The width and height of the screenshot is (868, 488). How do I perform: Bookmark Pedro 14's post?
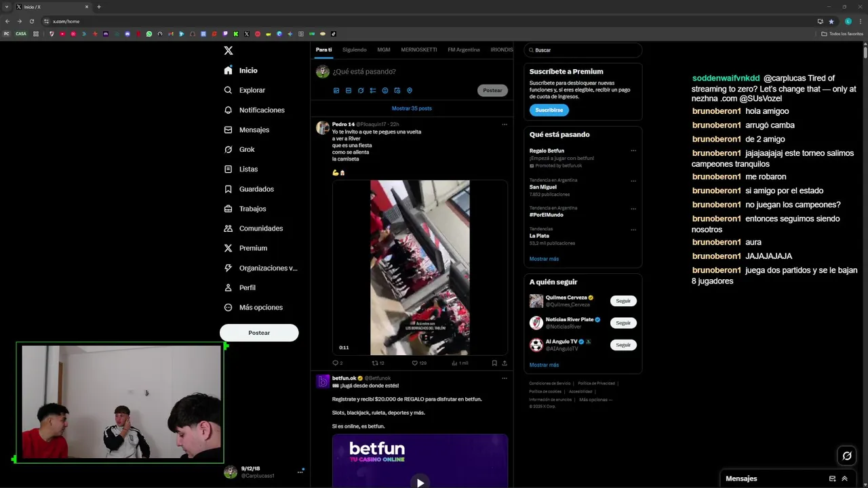click(494, 363)
